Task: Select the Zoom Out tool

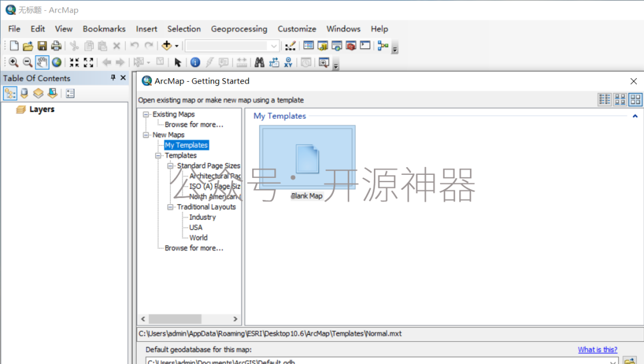Action: [x=27, y=63]
